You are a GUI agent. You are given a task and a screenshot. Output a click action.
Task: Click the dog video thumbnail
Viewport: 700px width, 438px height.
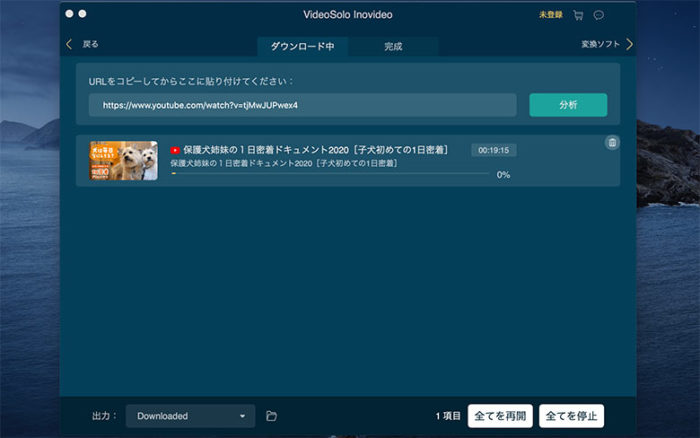[x=124, y=161]
